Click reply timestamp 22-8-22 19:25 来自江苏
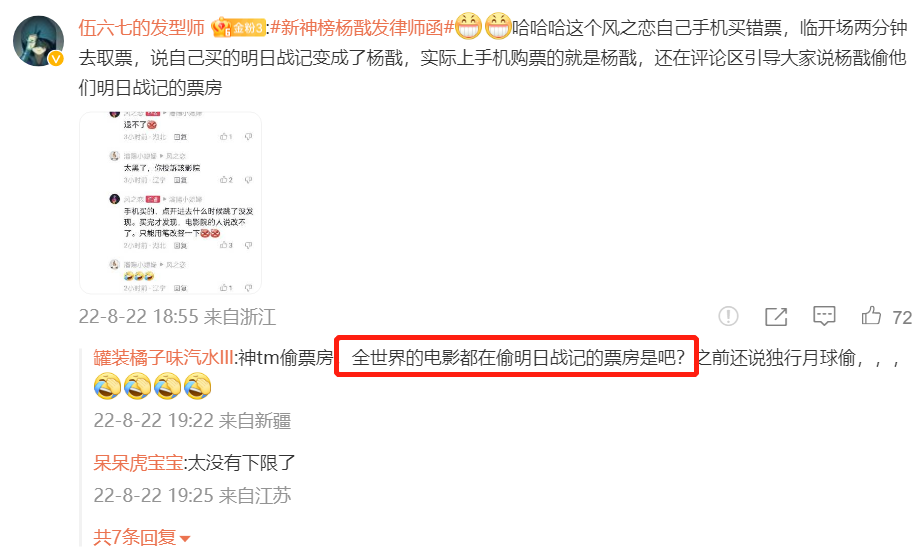Image resolution: width=919 pixels, height=553 pixels. pos(192,496)
